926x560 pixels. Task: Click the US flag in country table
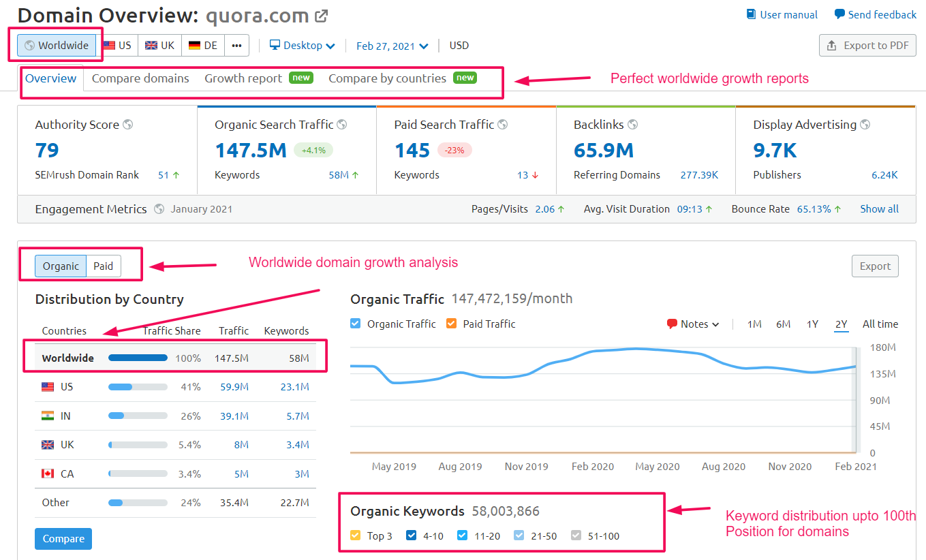(x=48, y=387)
